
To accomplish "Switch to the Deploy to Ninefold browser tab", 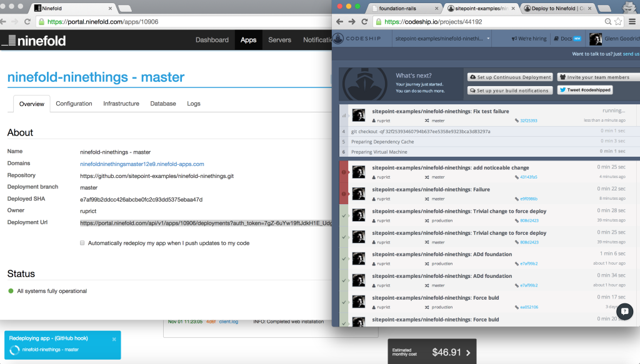I will [558, 8].
